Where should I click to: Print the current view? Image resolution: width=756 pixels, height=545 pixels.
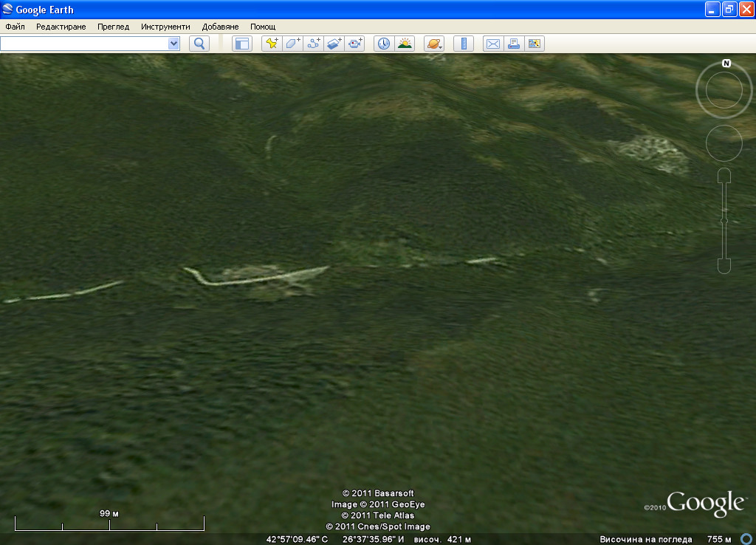[514, 44]
